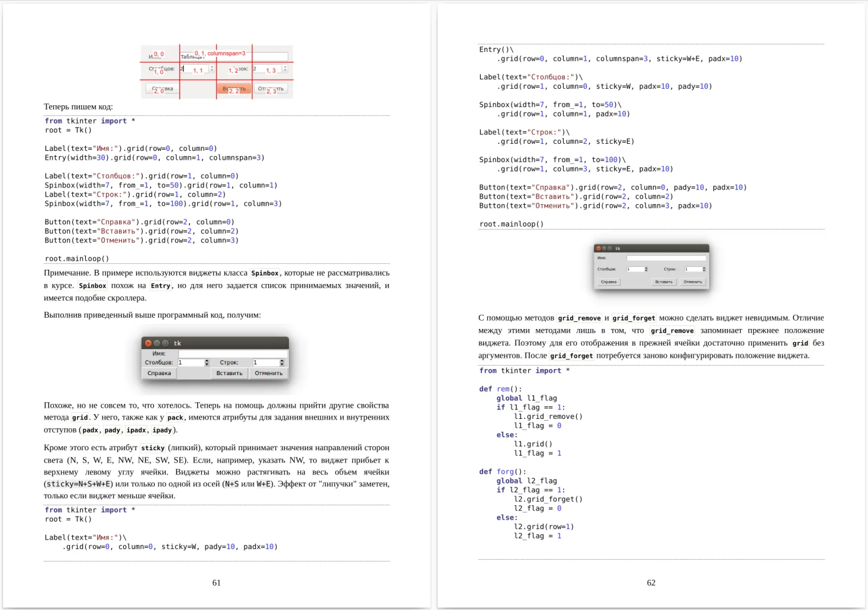The image size is (868, 610).
Task: Click the "Столбцов:" spinbox in page 61 tk image
Action: point(194,363)
